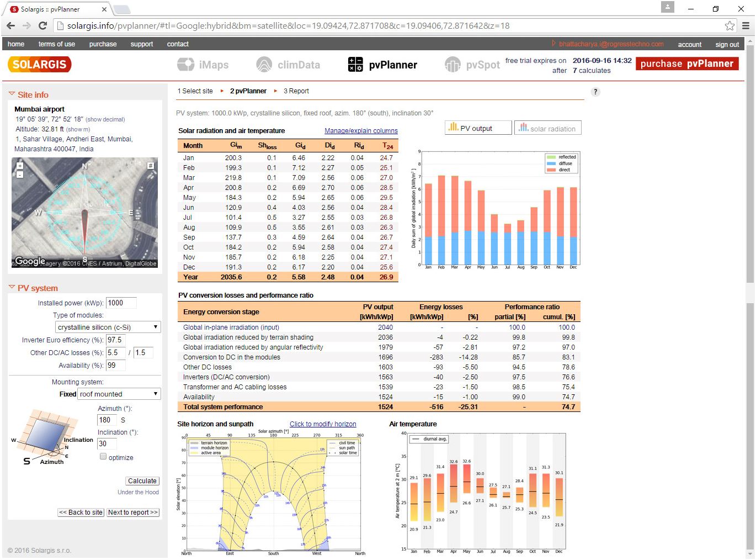Click the Next to report button
The height and width of the screenshot is (560, 756).
[133, 513]
